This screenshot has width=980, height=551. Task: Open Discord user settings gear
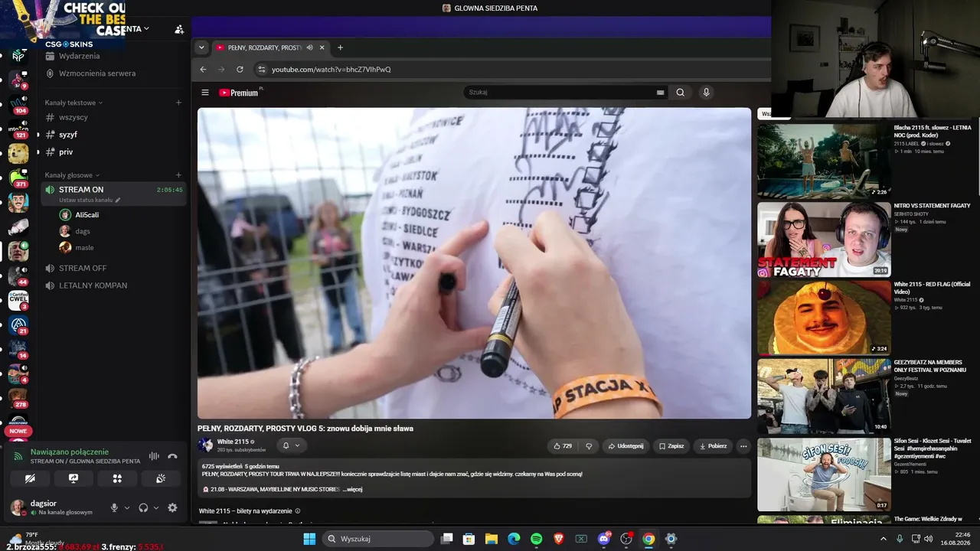(x=172, y=507)
